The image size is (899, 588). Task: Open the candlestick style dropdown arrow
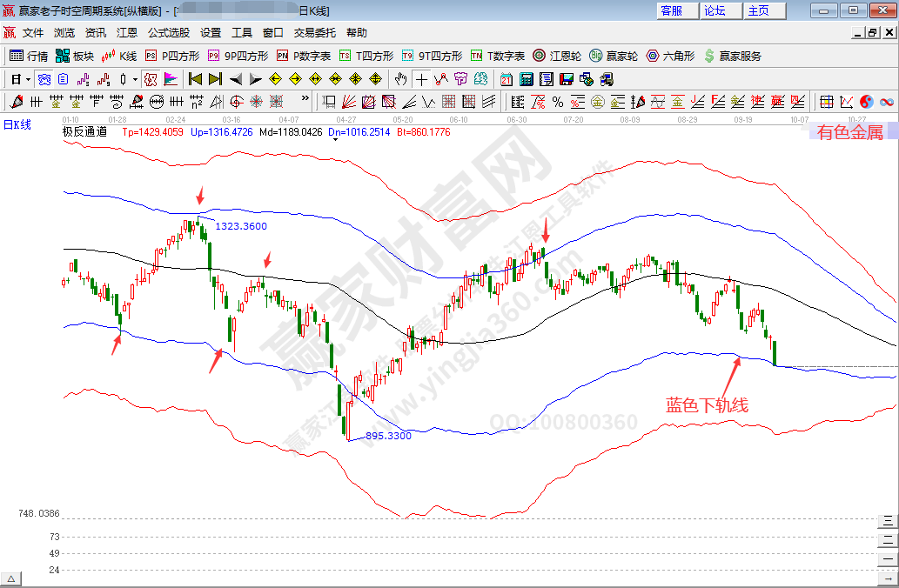[x=134, y=79]
